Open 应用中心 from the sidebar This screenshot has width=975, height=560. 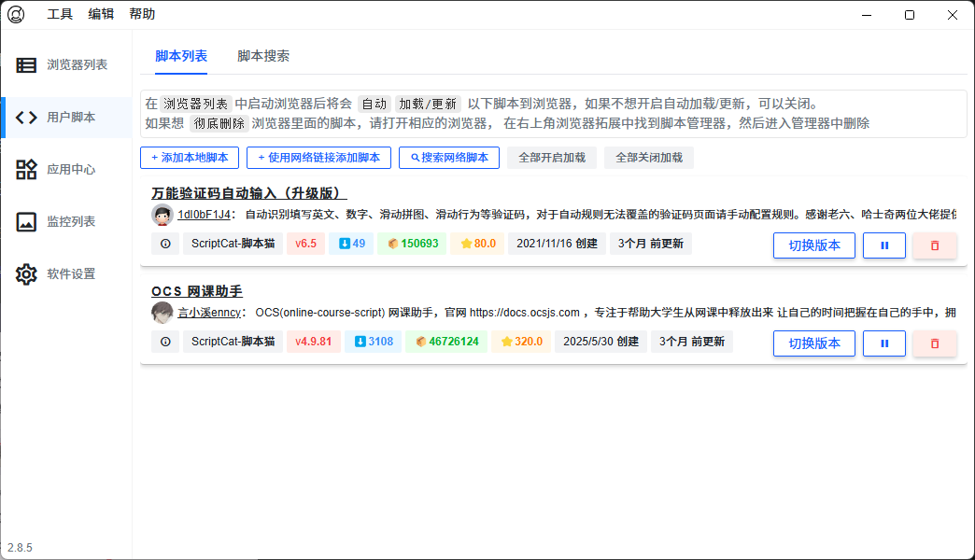point(65,170)
